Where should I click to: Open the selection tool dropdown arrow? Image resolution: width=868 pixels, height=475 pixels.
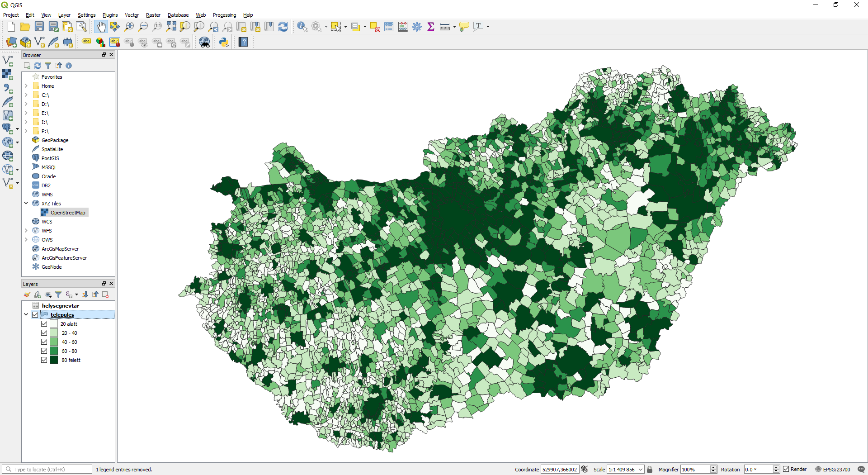[x=345, y=27]
